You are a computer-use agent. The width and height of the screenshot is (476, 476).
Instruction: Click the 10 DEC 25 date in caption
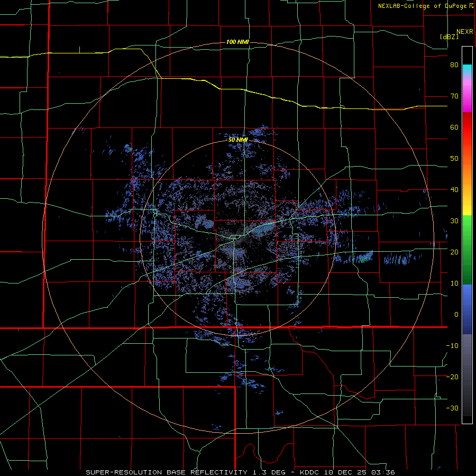345,472
